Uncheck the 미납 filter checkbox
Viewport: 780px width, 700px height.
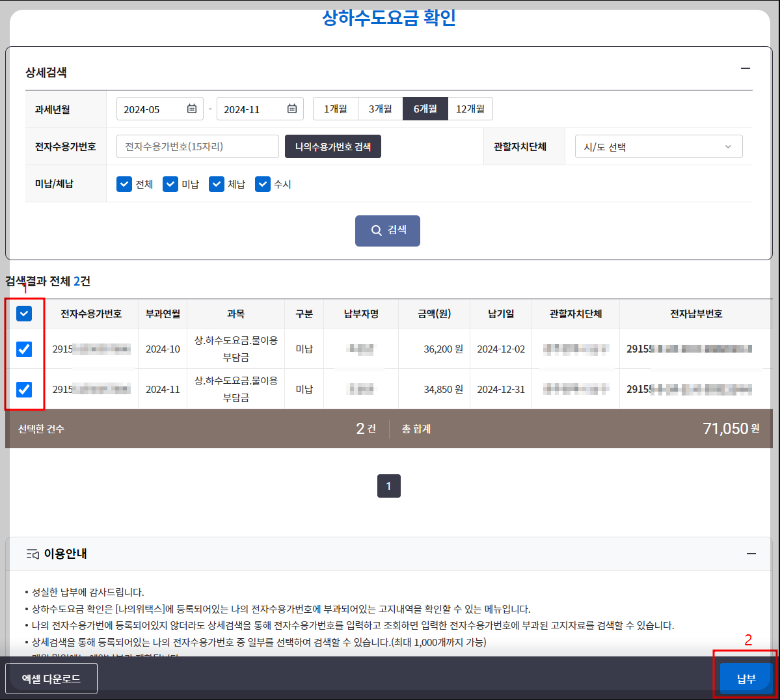[x=170, y=184]
